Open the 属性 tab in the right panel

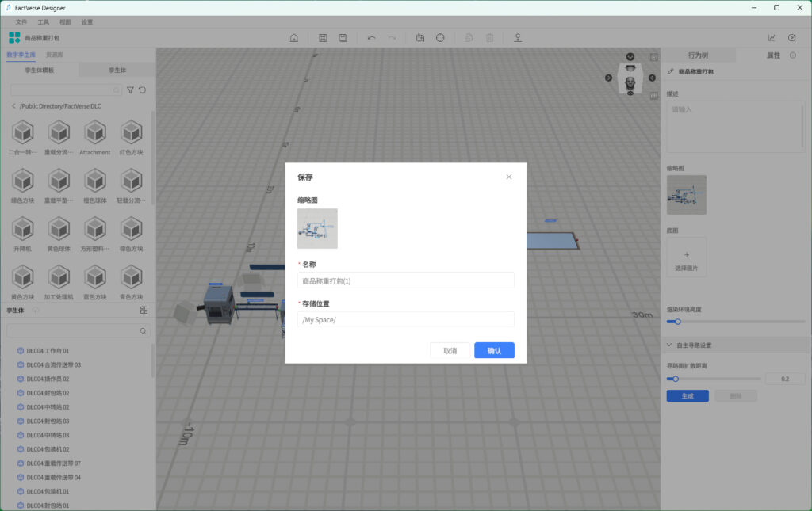pos(773,55)
